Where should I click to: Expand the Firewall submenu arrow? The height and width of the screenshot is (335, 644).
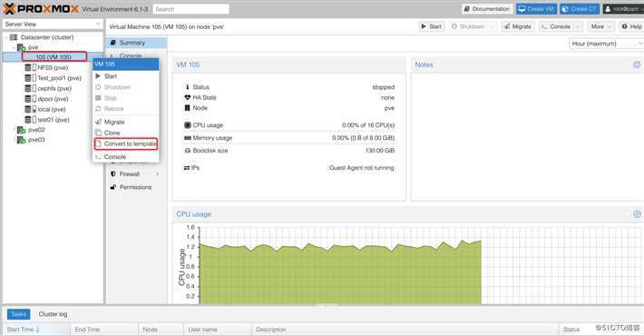click(158, 174)
